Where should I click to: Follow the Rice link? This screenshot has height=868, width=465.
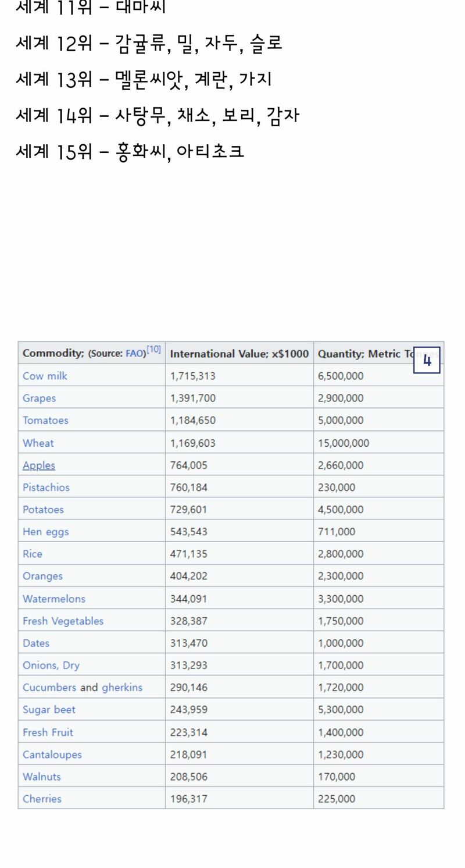(x=33, y=553)
